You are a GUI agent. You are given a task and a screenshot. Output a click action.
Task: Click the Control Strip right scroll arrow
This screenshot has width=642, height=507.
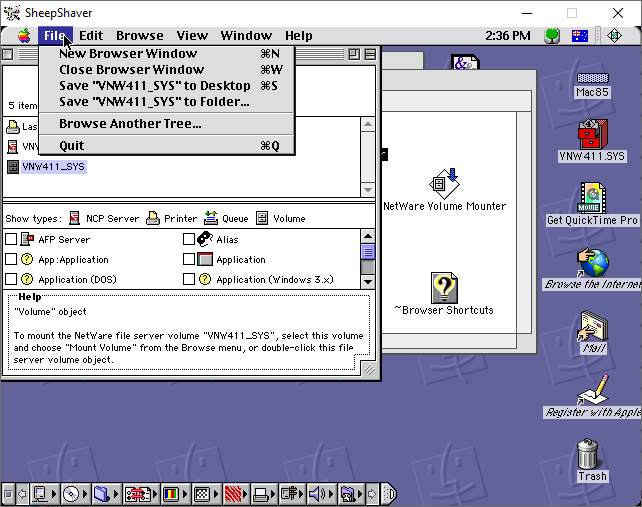[372, 494]
